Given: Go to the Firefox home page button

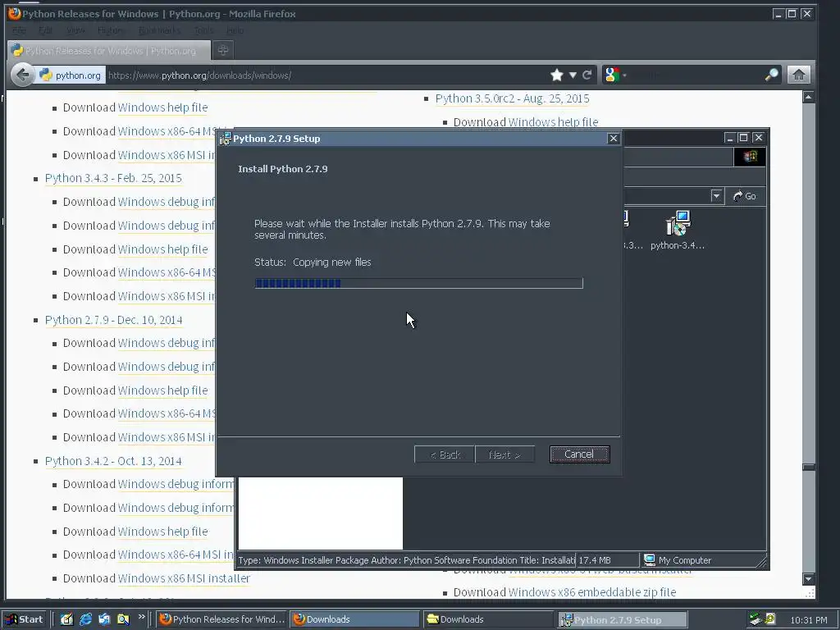Looking at the screenshot, I should (x=799, y=75).
